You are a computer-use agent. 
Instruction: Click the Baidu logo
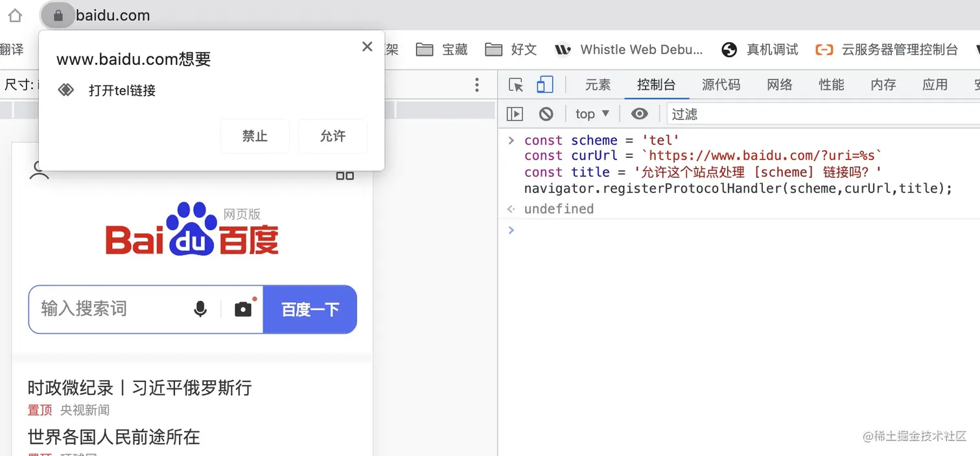coord(192,228)
